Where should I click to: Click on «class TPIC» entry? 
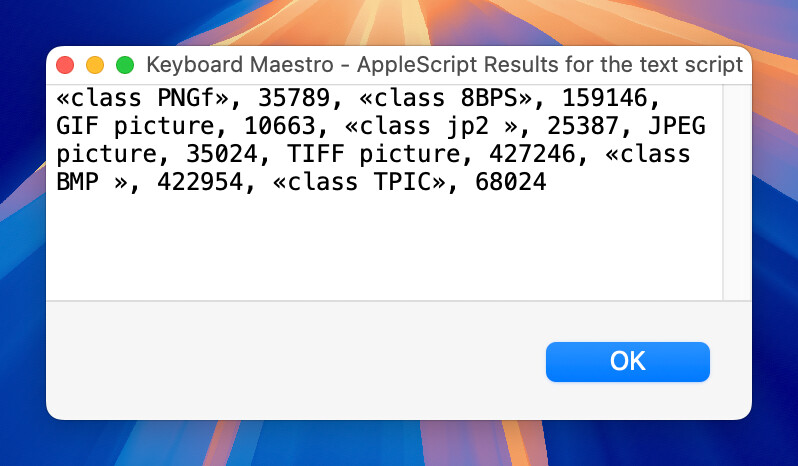[359, 182]
